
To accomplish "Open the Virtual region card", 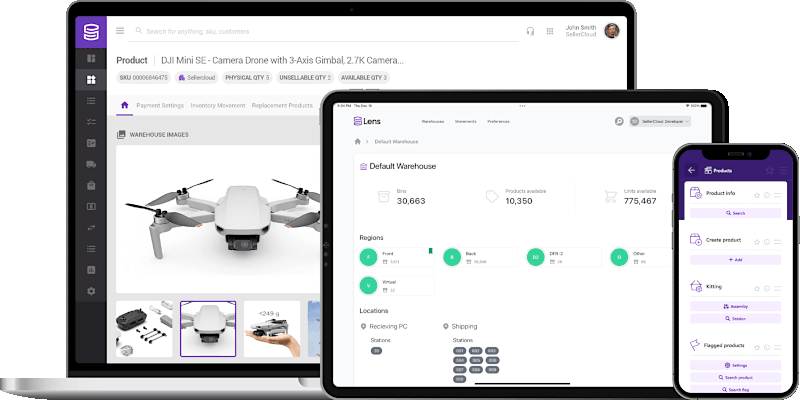I will pos(397,286).
